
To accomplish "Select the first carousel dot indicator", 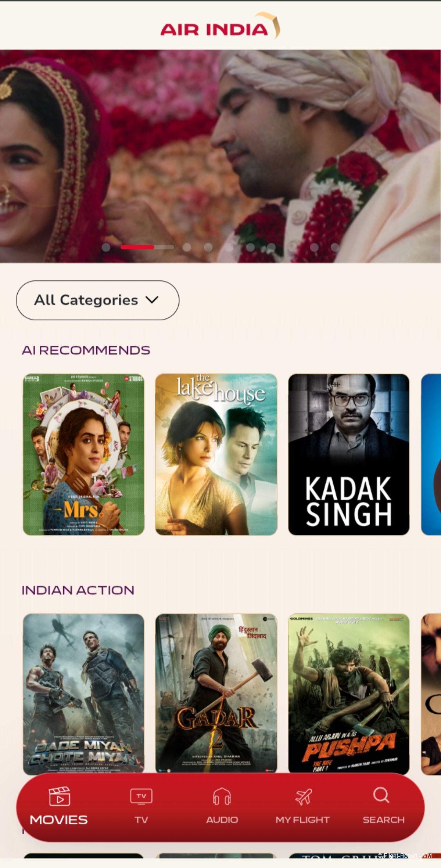I will click(x=106, y=247).
